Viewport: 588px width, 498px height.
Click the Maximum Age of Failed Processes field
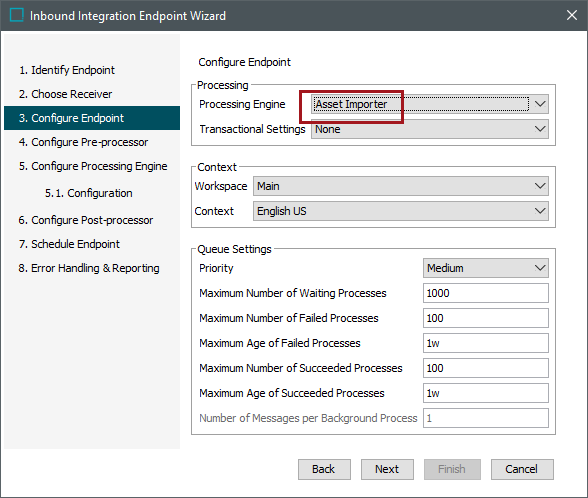pos(486,343)
